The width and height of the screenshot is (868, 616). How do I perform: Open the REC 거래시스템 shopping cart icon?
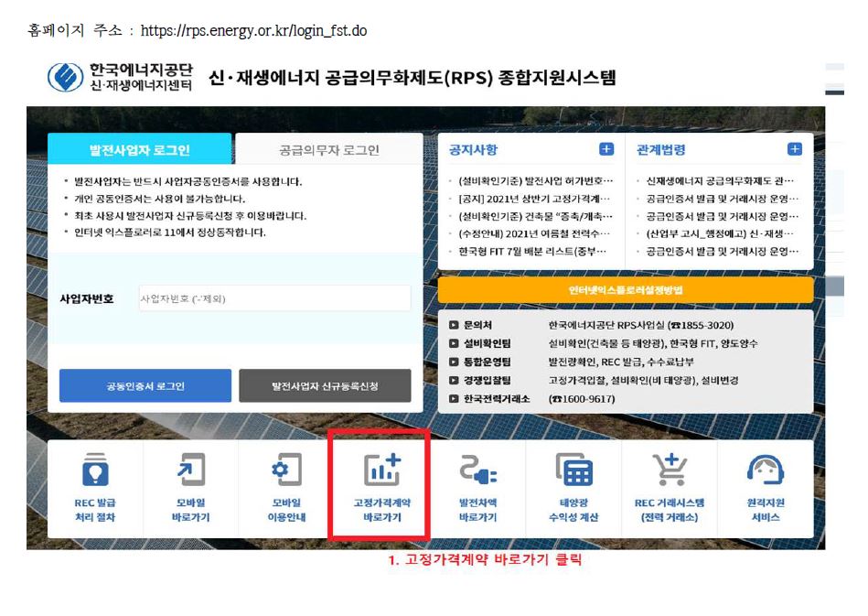[670, 470]
